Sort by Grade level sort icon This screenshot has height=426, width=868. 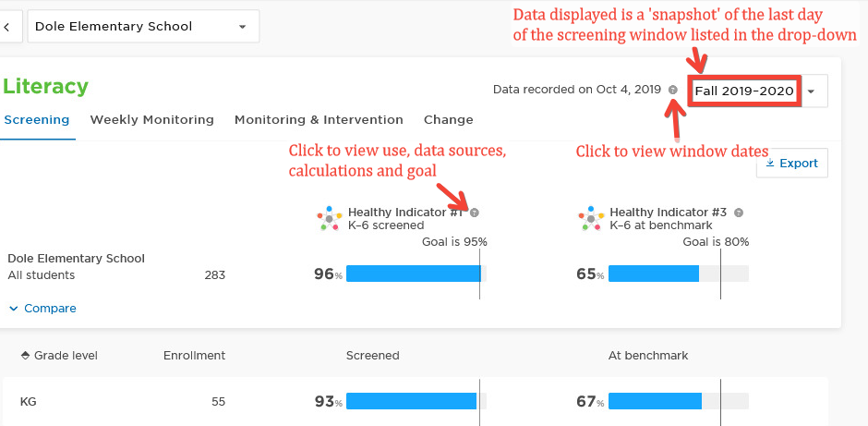click(25, 356)
